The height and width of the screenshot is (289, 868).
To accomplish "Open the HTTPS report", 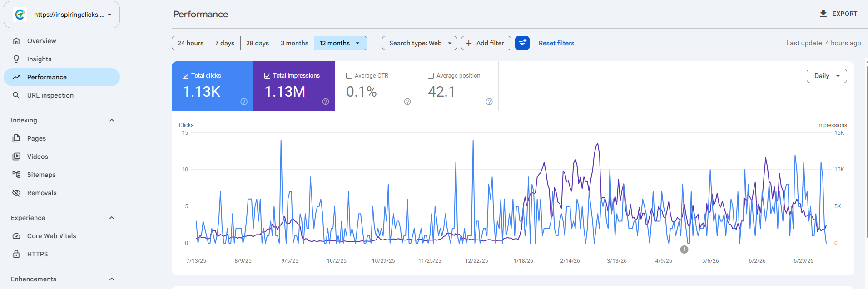I will pos(62,254).
